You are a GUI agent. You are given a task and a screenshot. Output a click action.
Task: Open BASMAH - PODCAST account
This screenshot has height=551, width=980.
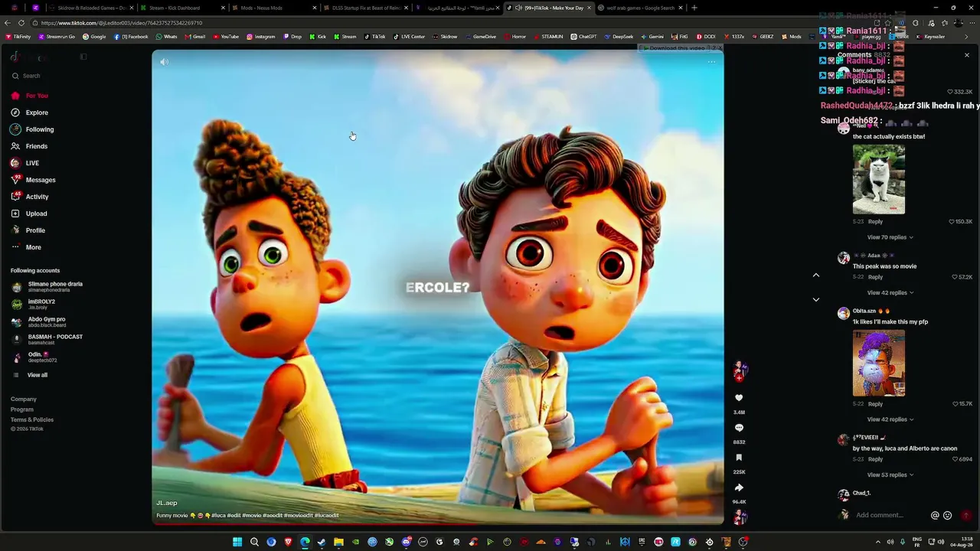(x=47, y=340)
